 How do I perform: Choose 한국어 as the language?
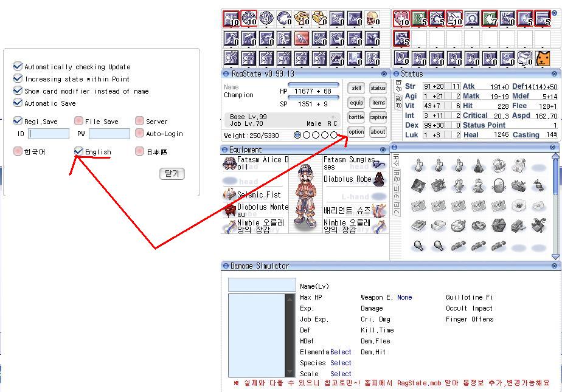pos(18,151)
